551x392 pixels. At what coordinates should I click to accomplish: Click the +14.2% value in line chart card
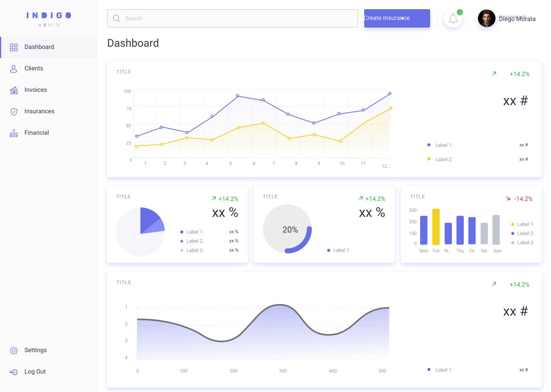coord(520,74)
